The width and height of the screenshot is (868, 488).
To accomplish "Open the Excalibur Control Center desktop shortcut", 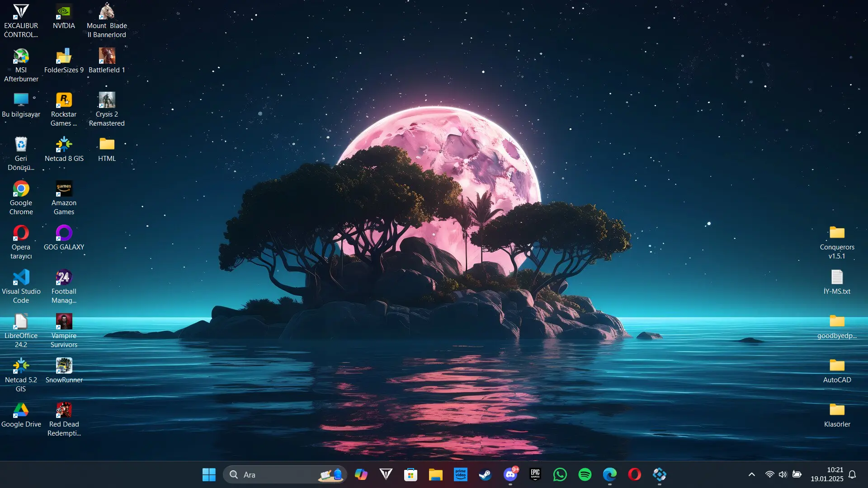I will click(x=21, y=21).
